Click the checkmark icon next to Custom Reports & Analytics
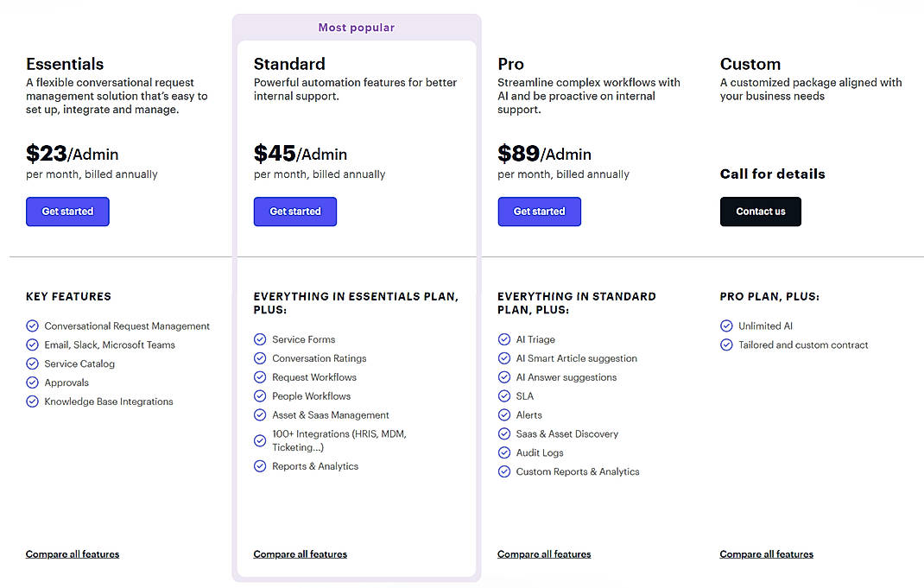 point(504,471)
